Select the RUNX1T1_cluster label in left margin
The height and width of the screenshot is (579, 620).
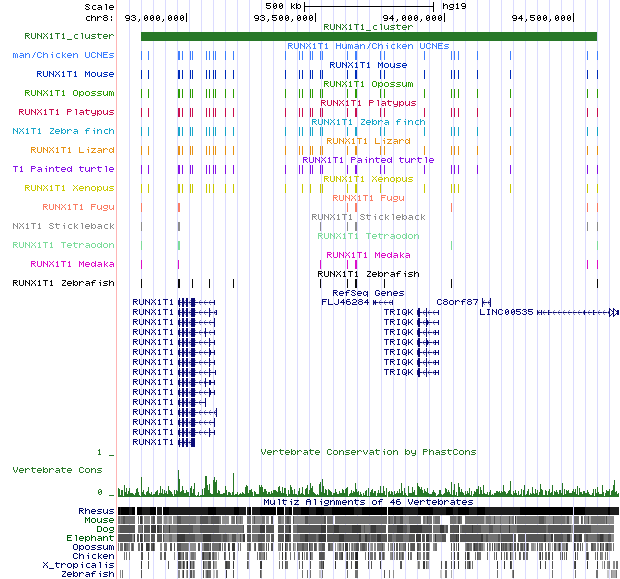click(58, 36)
